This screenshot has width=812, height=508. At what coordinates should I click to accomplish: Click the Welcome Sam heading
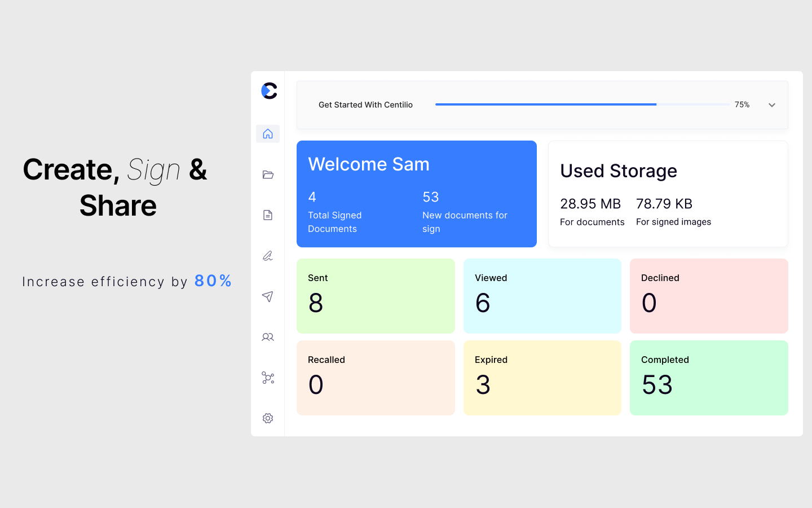369,164
